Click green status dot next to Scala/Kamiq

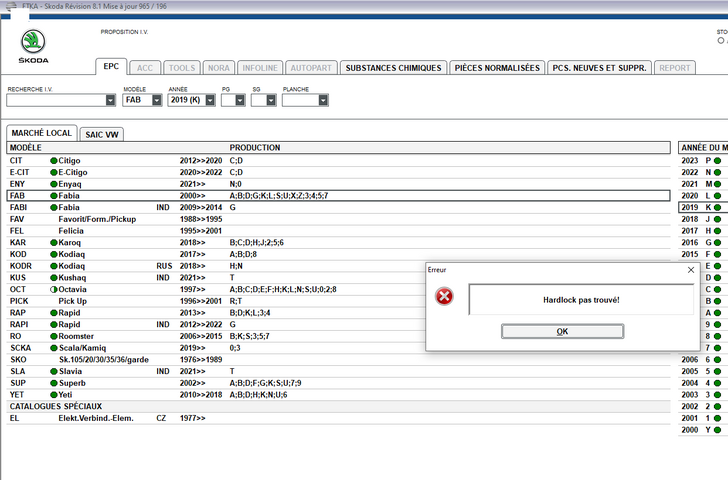point(54,348)
